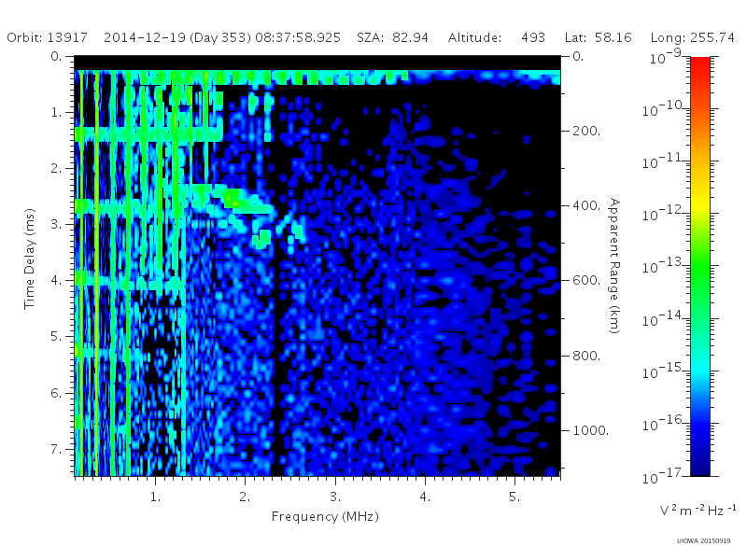This screenshot has width=747, height=560.
Task: Click the 2. tick label on frequency axis
Action: pos(245,497)
